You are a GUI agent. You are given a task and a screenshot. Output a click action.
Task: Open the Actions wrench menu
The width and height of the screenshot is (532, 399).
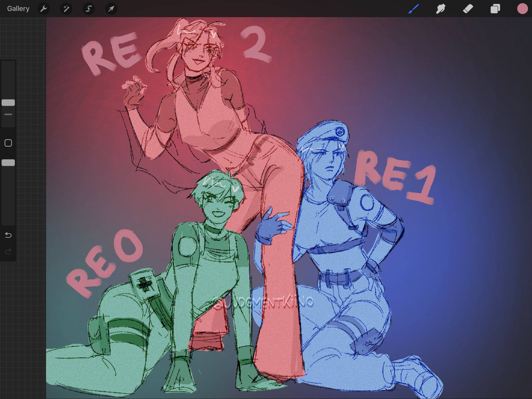(44, 9)
